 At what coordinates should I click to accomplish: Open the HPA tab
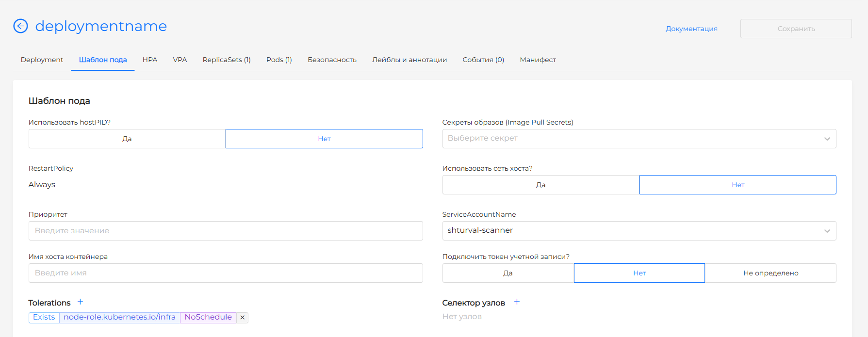(150, 60)
